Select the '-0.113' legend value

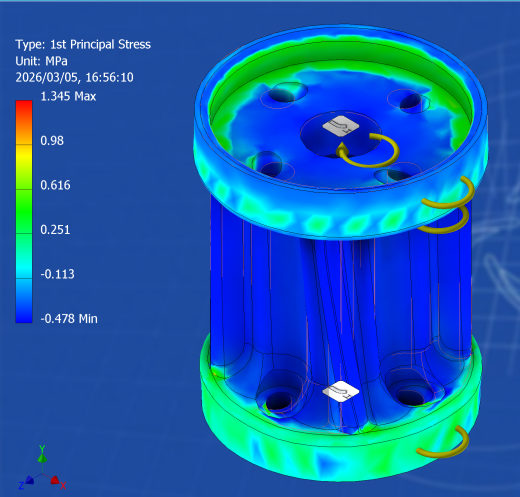coord(57,274)
